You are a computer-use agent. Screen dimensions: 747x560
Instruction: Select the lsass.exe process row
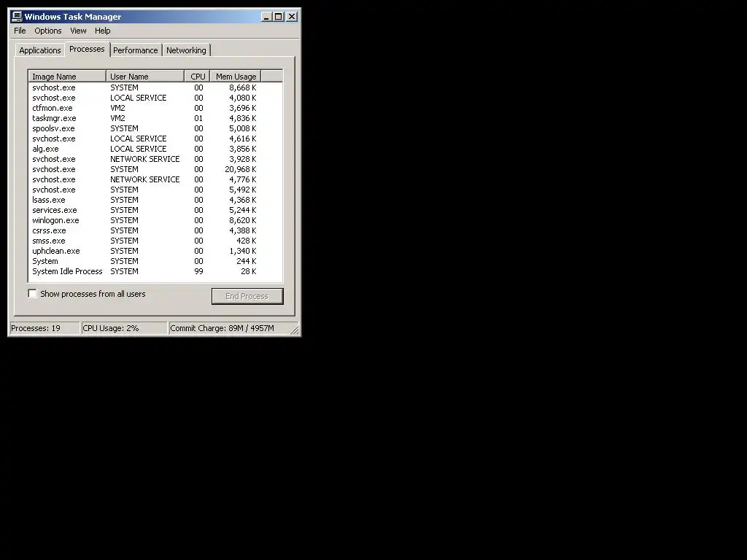[x=155, y=200]
